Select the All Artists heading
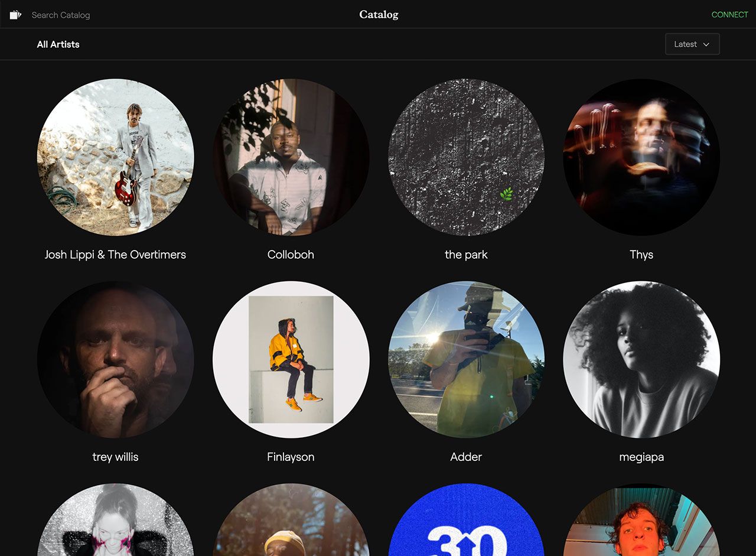The width and height of the screenshot is (756, 556). click(x=58, y=44)
